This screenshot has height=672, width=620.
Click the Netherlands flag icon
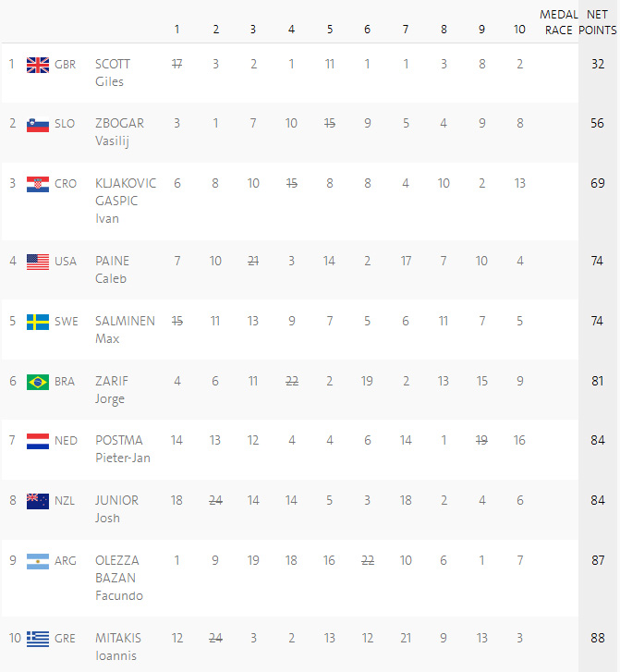pos(37,441)
